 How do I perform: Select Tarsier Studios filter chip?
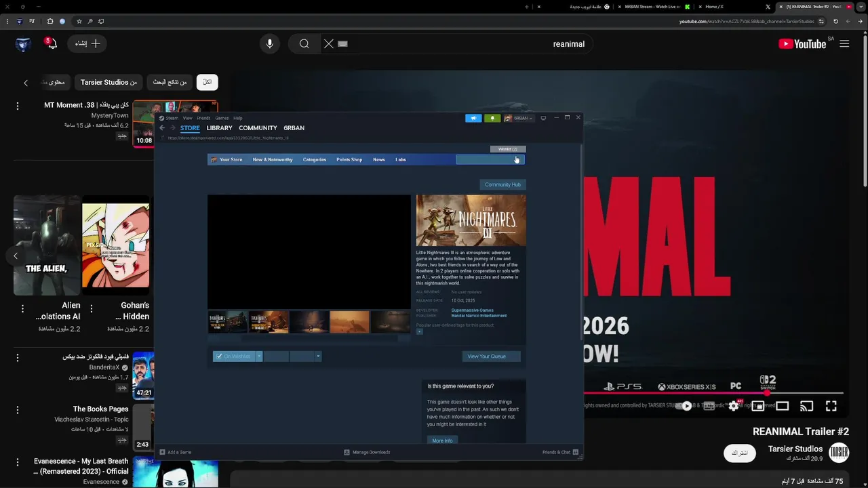point(108,82)
